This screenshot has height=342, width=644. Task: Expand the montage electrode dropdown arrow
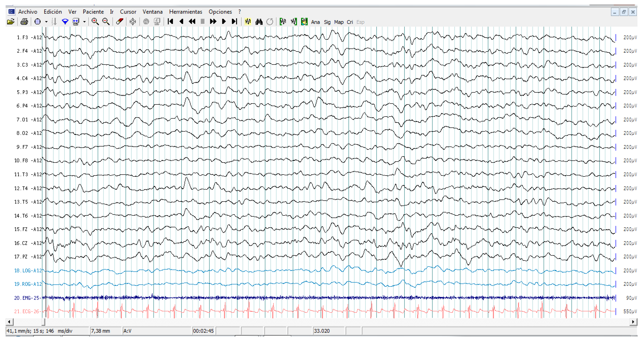click(x=46, y=22)
